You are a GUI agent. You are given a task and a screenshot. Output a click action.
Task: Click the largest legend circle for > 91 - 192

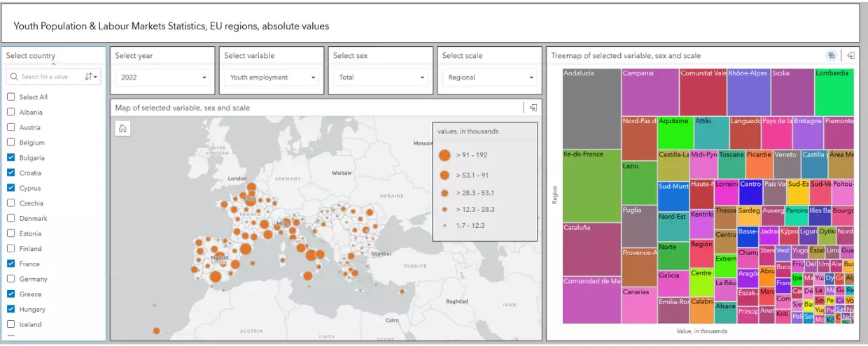[444, 155]
